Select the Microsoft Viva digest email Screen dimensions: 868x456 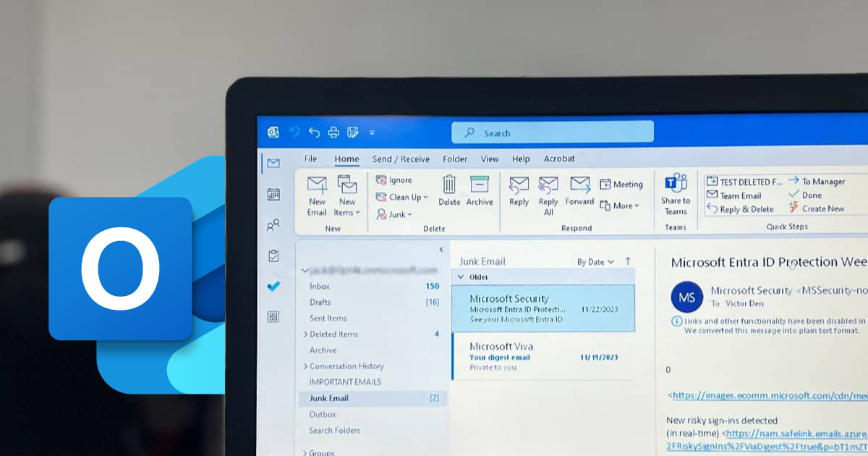pyautogui.click(x=543, y=356)
